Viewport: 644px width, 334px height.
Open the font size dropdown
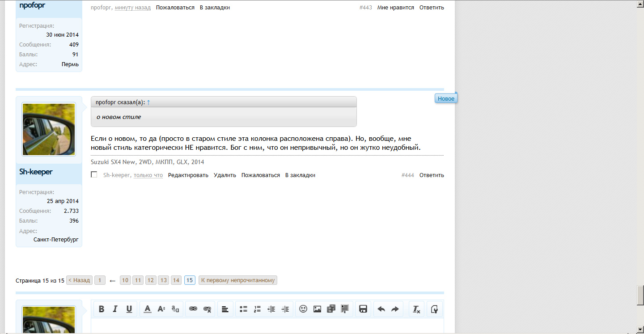coord(161,309)
